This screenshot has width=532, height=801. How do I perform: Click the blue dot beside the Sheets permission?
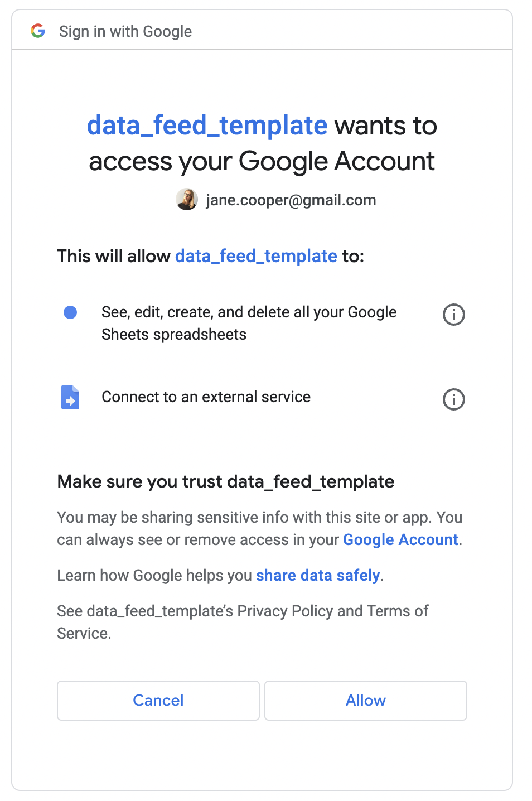click(x=70, y=312)
